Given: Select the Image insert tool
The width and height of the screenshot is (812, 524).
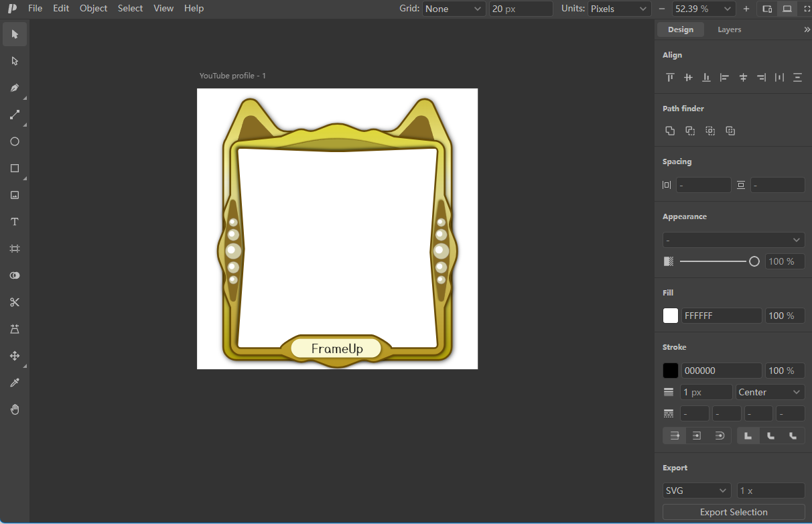Looking at the screenshot, I should [x=15, y=195].
